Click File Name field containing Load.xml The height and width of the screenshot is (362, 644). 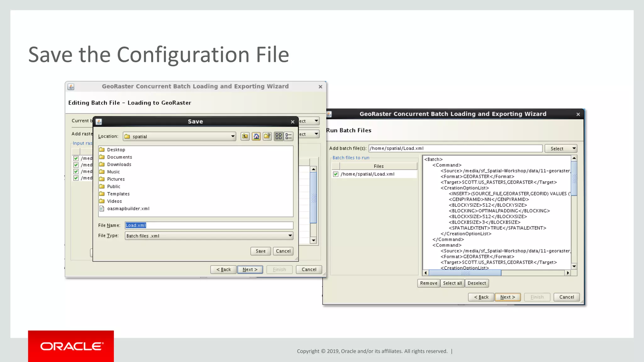[209, 225]
